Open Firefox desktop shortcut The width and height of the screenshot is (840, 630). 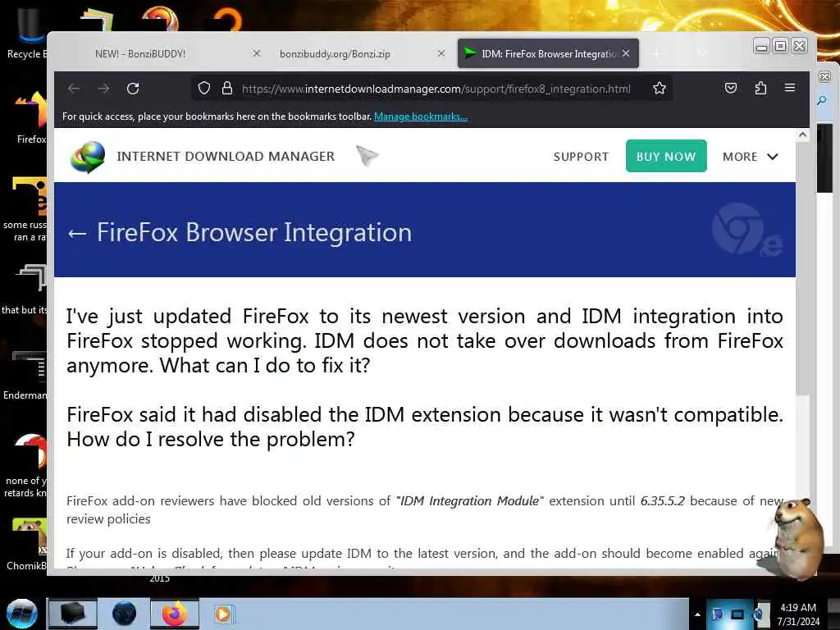[x=30, y=118]
